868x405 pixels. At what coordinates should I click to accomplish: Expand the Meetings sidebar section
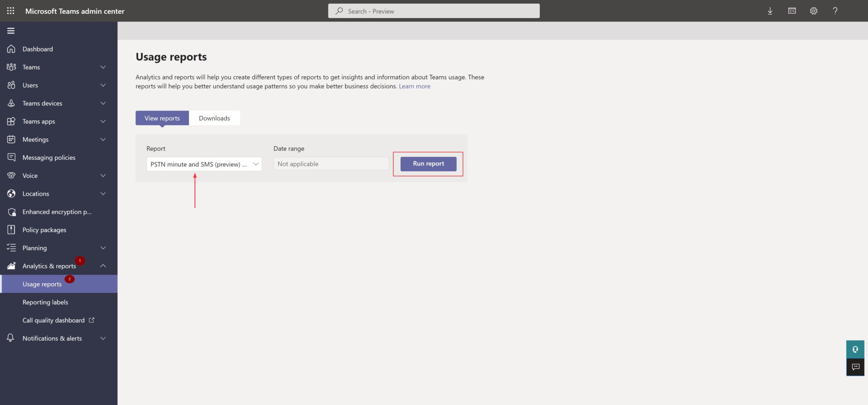[x=103, y=139]
